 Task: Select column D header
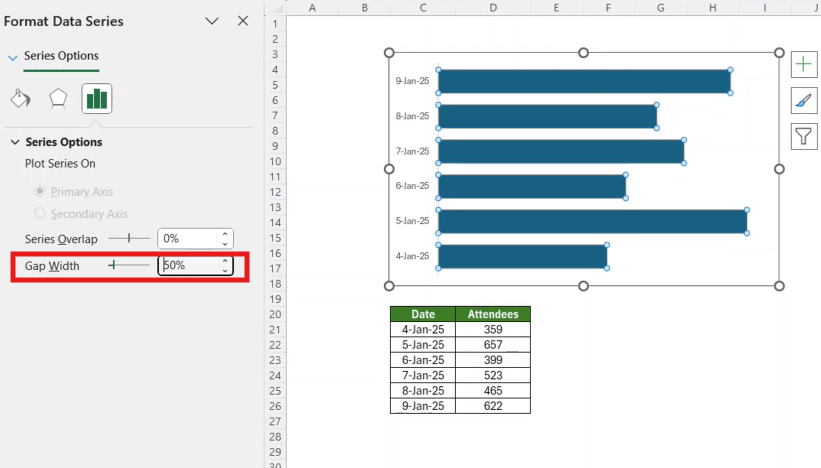493,8
